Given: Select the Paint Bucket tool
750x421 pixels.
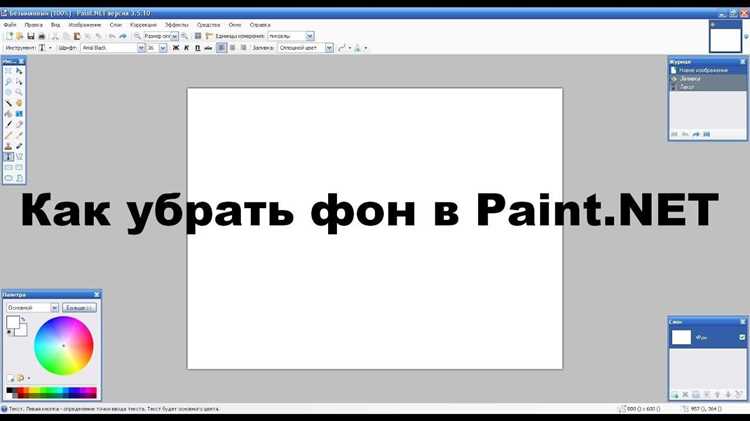Looking at the screenshot, I should coord(9,114).
